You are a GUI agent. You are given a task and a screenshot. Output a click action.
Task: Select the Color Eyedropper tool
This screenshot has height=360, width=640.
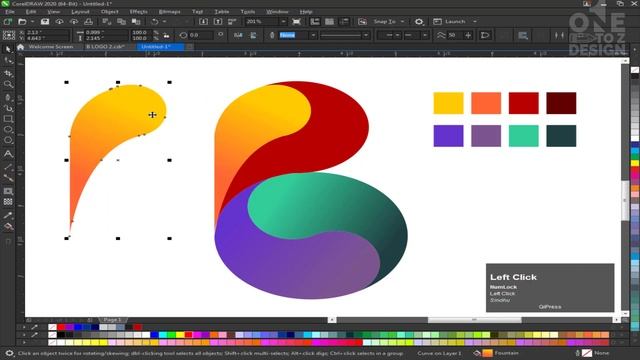(8, 215)
